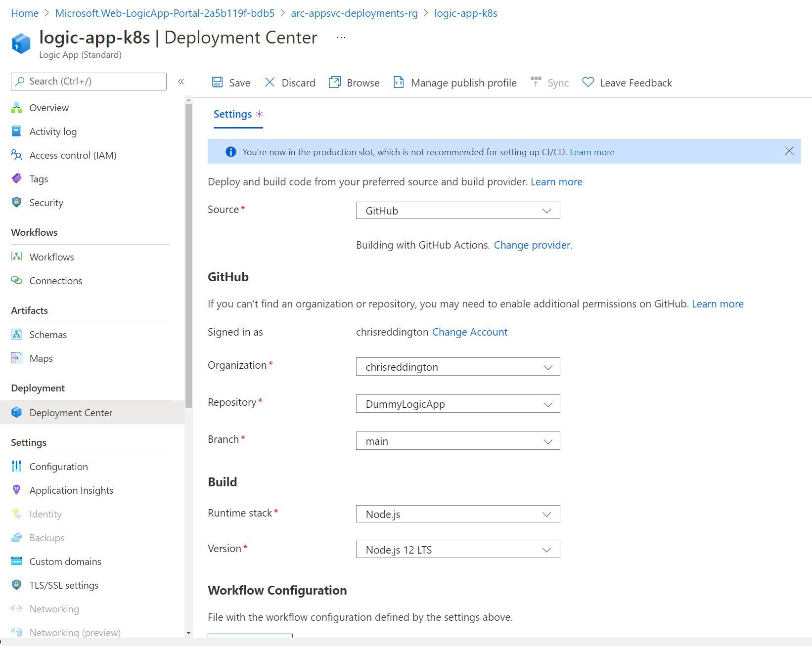Screen dimensions: 812x646
Task: Click the Save toolbar label
Action: [239, 83]
